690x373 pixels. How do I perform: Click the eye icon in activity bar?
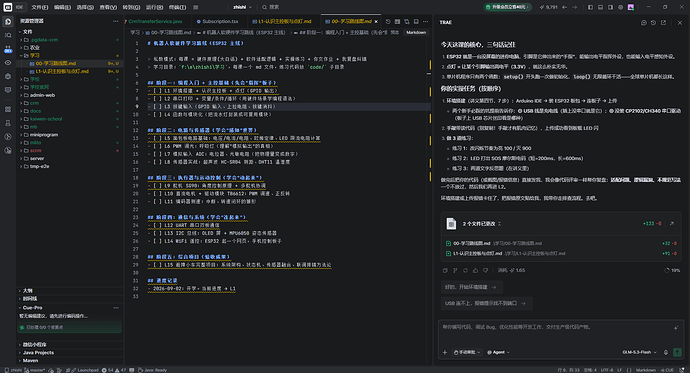click(8, 62)
